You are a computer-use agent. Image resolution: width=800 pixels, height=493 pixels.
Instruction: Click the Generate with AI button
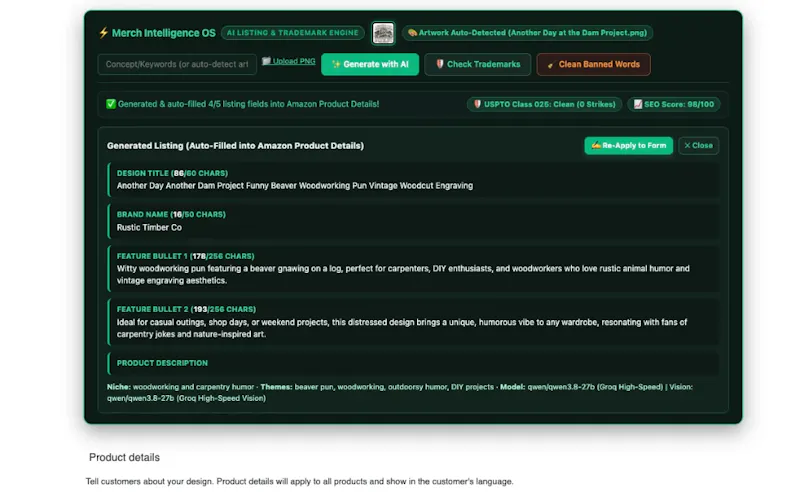tap(370, 64)
